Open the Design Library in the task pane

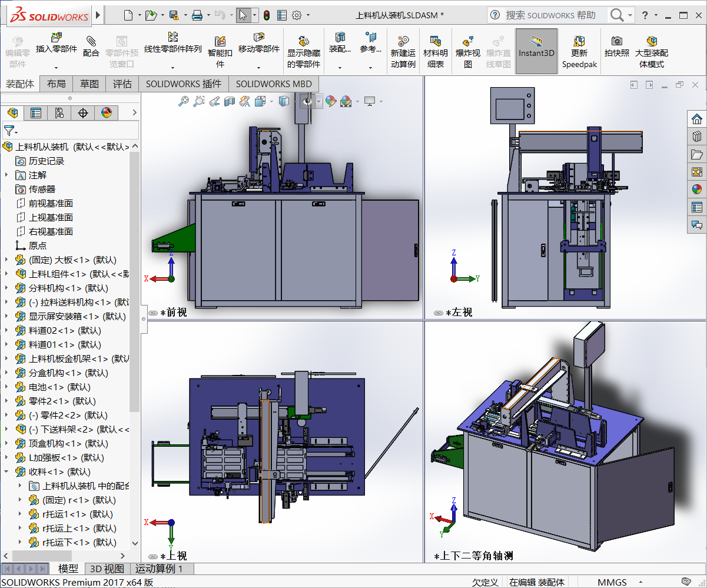[697, 137]
